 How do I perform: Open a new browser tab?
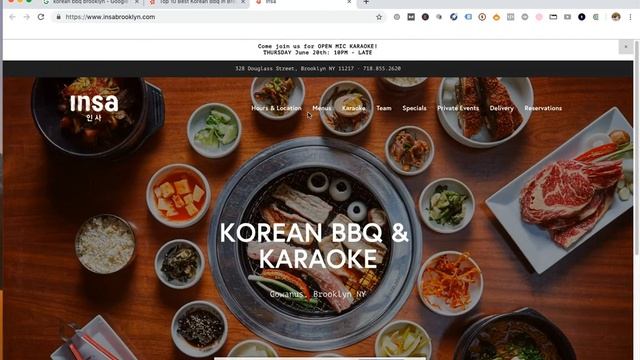(366, 2)
